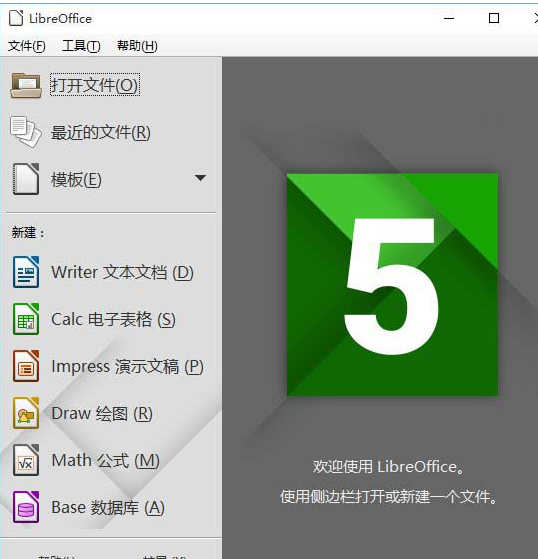Click 打开文件(O) button
Viewport: 538px width, 559px height.
[95, 85]
